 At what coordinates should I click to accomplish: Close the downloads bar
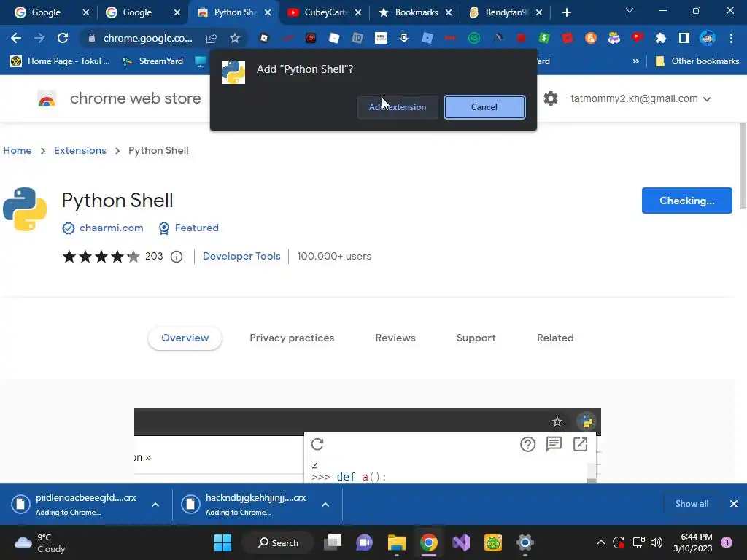click(x=734, y=504)
